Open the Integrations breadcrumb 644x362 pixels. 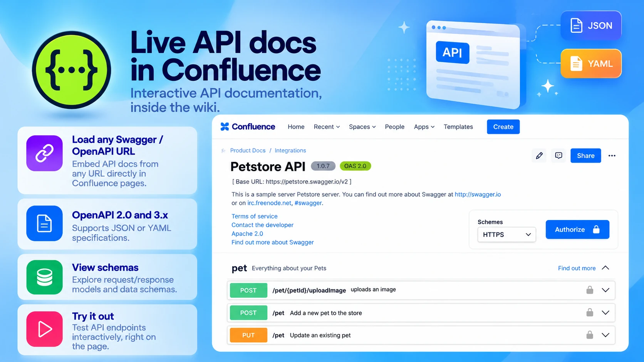[x=290, y=150]
